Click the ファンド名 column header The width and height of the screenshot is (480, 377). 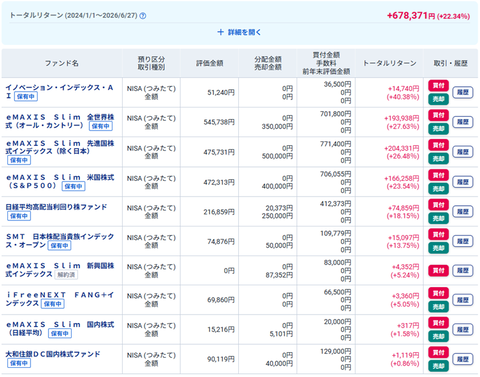62,63
